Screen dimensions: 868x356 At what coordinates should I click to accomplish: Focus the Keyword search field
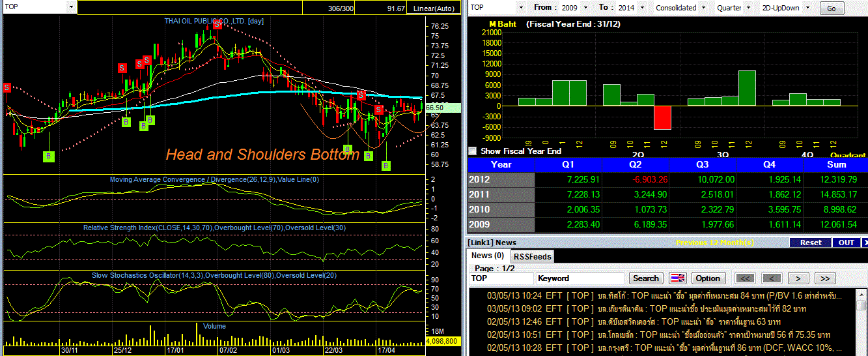(580, 278)
